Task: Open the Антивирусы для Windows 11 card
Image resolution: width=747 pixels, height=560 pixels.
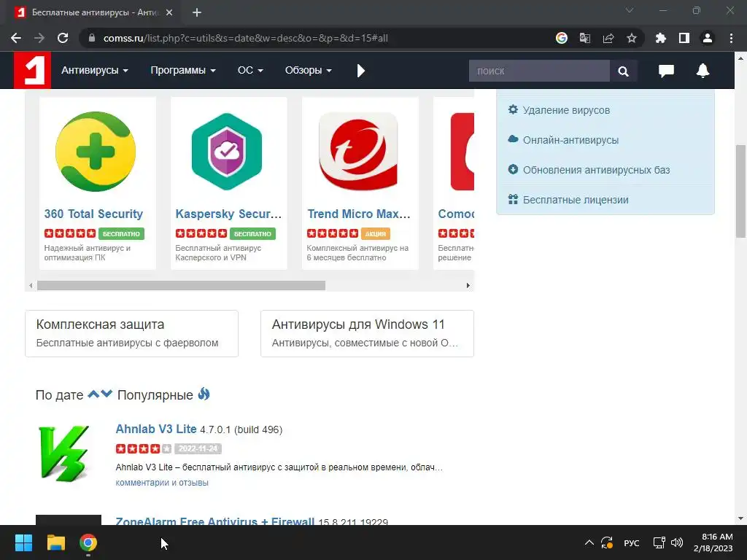Action: pyautogui.click(x=367, y=333)
